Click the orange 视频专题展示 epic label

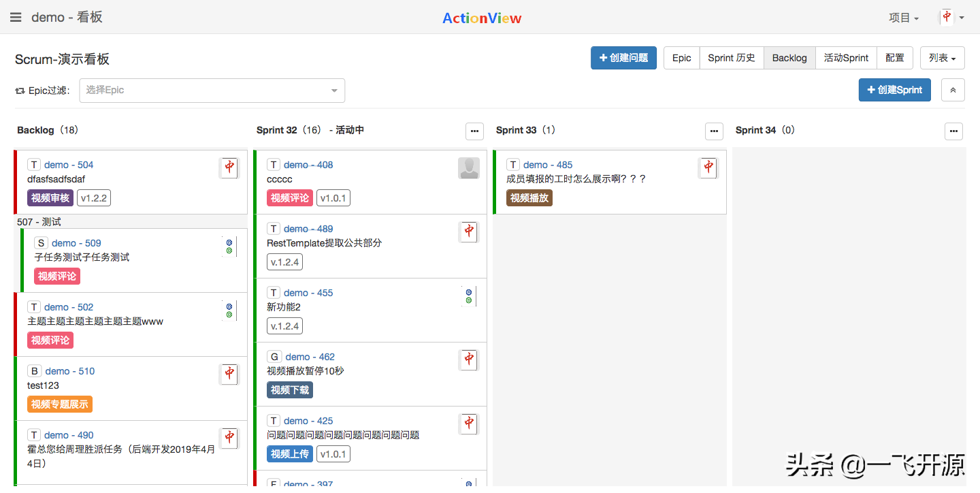point(60,404)
